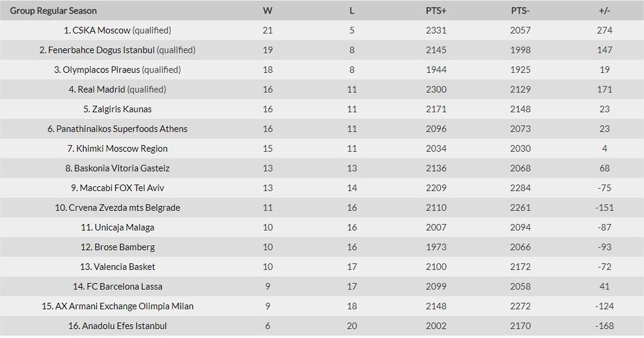Open the Fenerbahce Dogus Istanbul team entry

click(x=102, y=50)
